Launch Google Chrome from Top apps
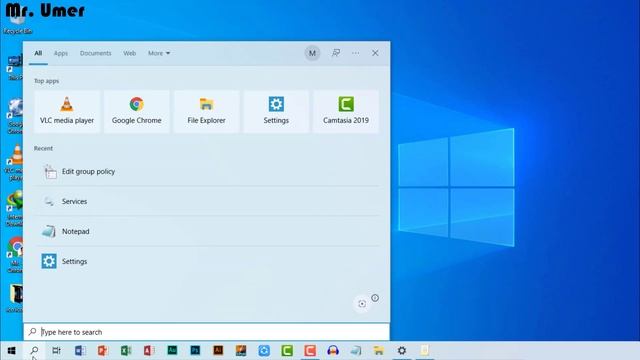 click(137, 111)
